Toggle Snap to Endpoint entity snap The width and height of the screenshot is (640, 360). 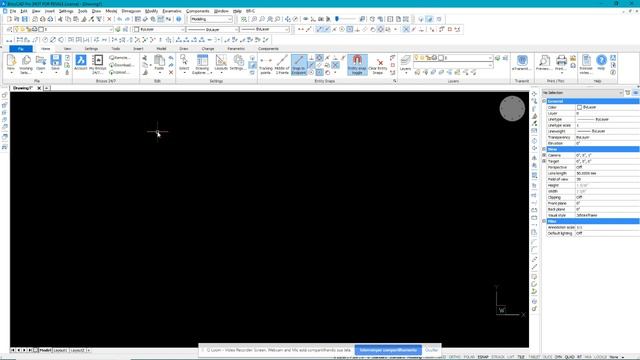(x=299, y=64)
